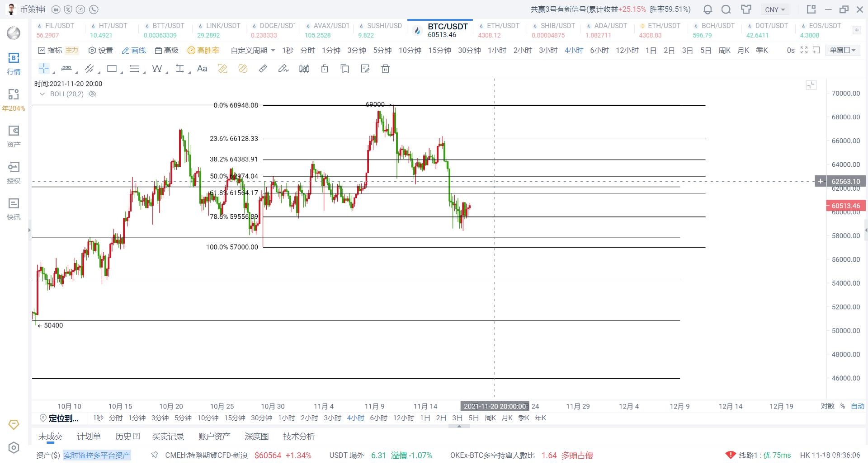Open the CNY currency dropdown

click(774, 9)
